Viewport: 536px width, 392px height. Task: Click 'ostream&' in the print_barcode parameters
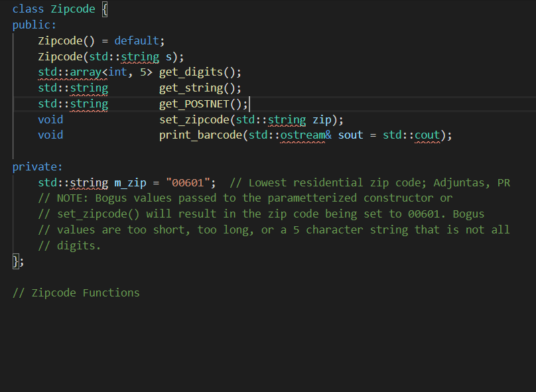(x=306, y=135)
